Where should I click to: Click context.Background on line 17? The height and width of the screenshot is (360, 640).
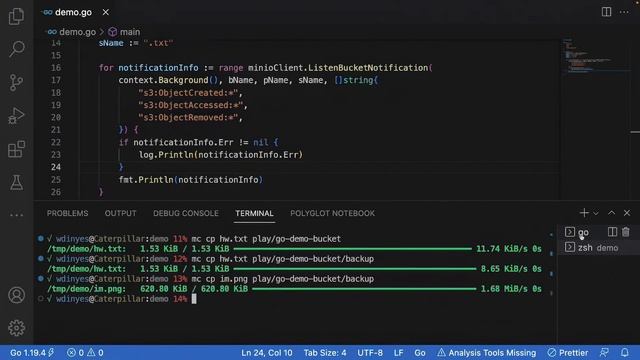click(163, 80)
